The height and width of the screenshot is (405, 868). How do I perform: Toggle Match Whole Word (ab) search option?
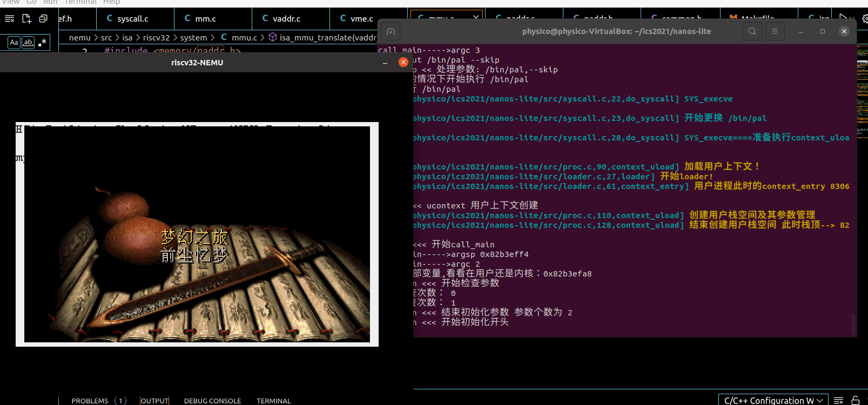28,42
